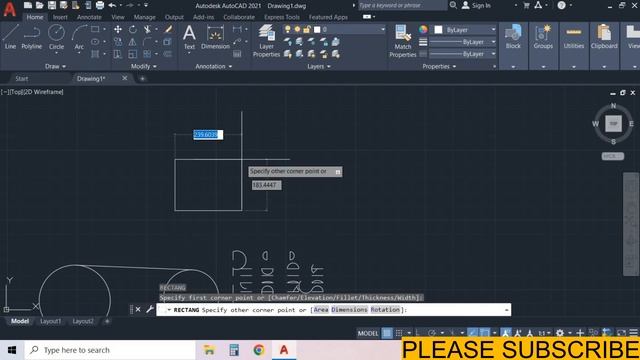Choose the Array tool
The width and height of the screenshot is (640, 360).
(x=147, y=54)
